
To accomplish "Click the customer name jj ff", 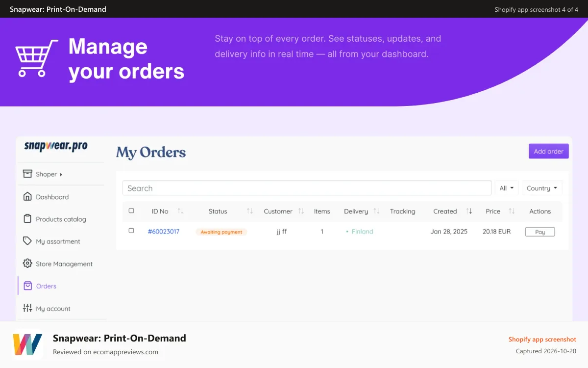I will [x=281, y=232].
